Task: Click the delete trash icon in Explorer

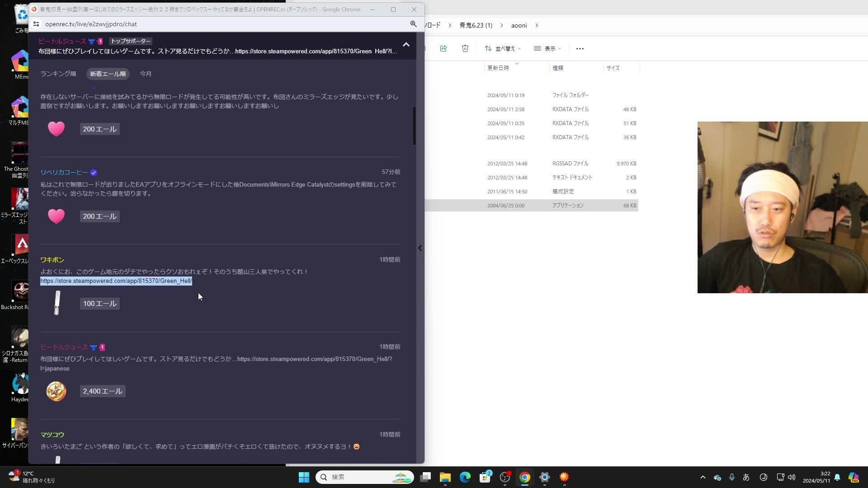Action: (x=465, y=48)
